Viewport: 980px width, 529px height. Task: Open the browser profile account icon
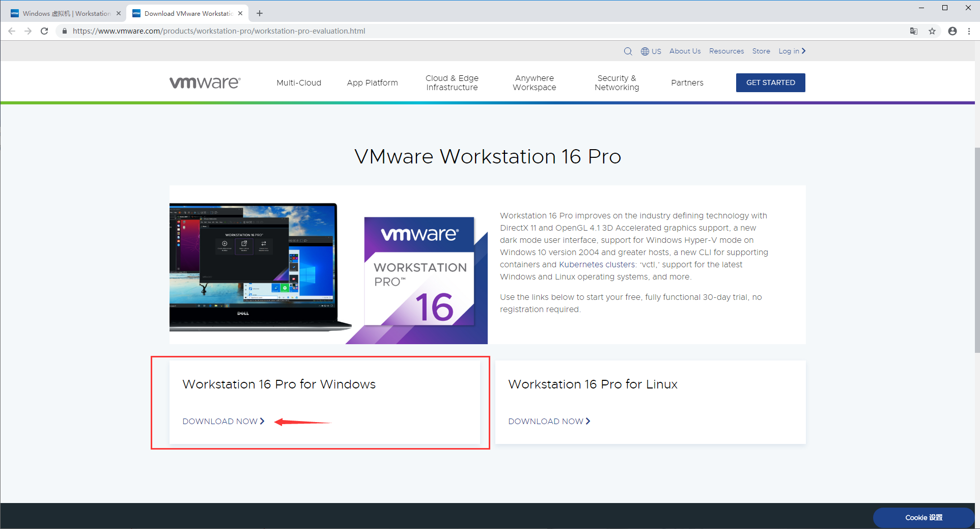pos(953,31)
